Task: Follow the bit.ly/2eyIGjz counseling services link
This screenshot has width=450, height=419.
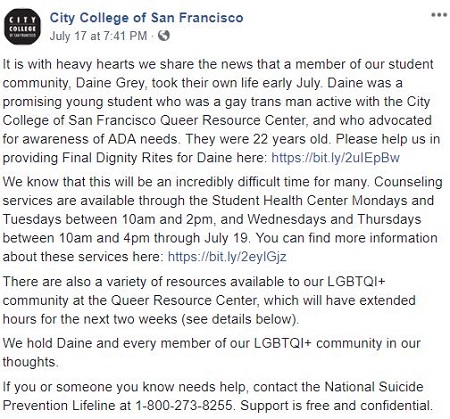Action: [227, 257]
